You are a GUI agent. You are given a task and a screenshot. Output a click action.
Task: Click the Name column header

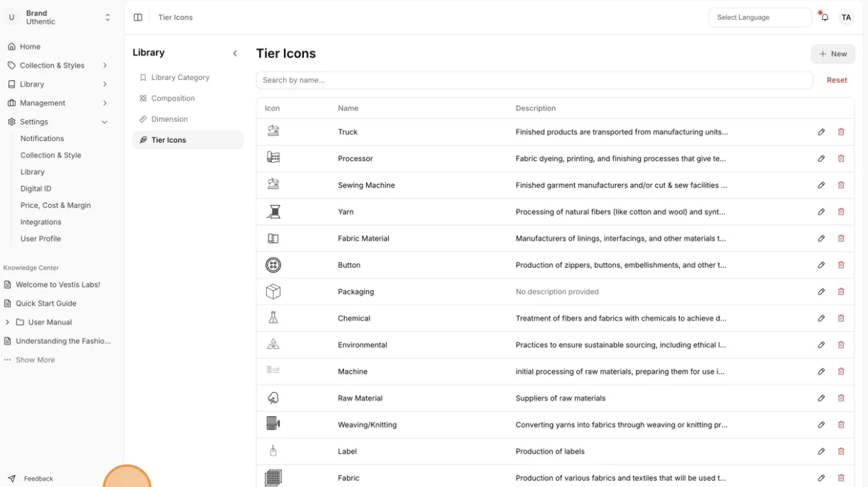tap(348, 108)
